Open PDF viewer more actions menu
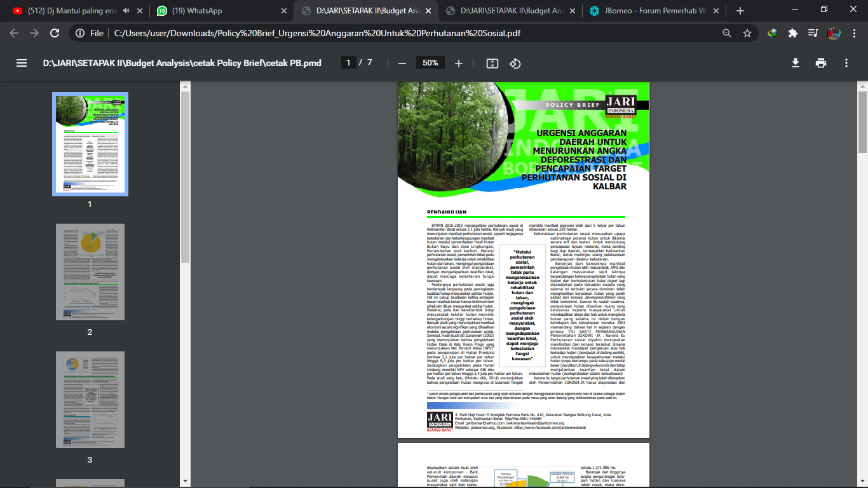868x488 pixels. (846, 63)
